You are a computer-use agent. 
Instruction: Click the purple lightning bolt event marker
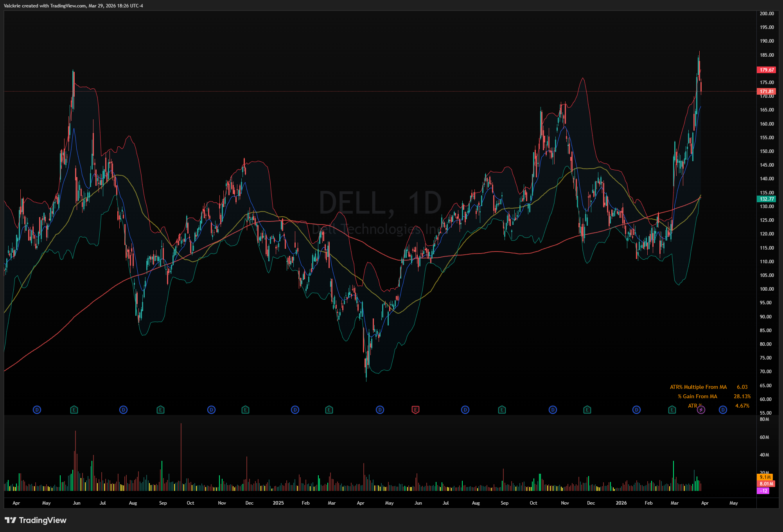[701, 410]
